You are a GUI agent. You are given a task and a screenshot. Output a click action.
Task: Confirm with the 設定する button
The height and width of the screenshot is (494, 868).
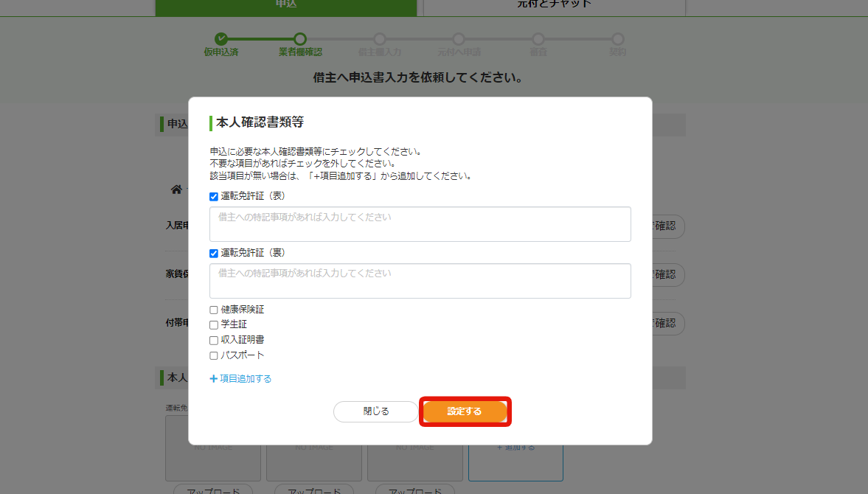pyautogui.click(x=465, y=411)
